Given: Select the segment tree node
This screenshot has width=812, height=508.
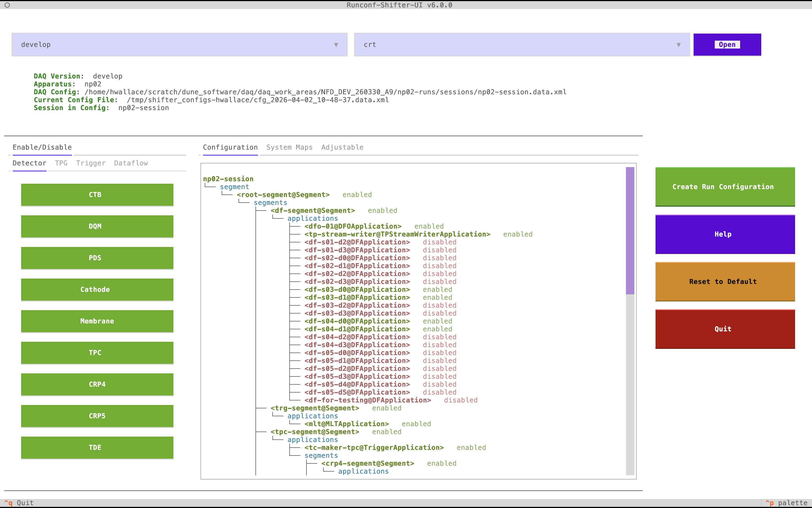Looking at the screenshot, I should [x=234, y=187].
